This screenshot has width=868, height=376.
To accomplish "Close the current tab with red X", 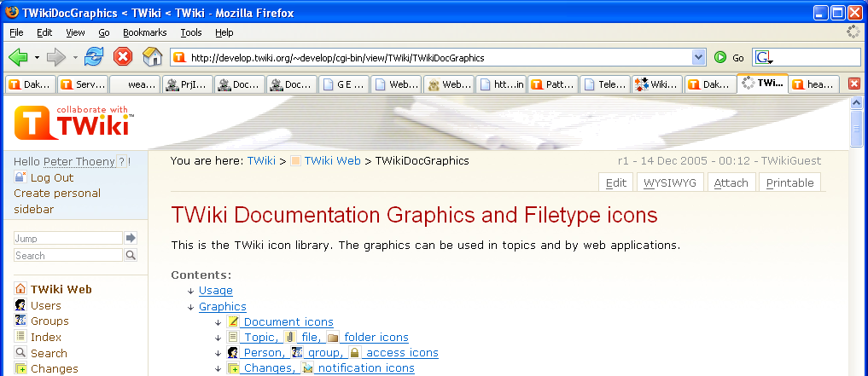I will point(853,84).
